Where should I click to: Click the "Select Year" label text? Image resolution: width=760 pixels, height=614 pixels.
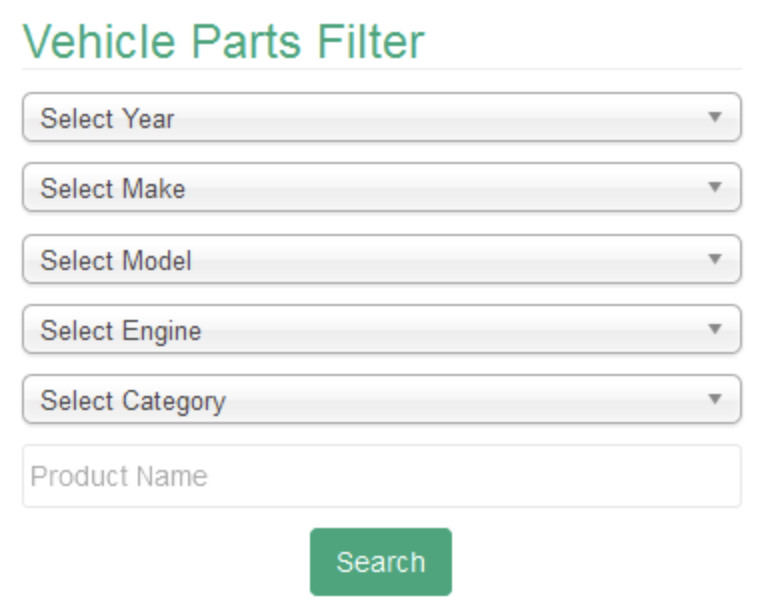click(x=107, y=119)
